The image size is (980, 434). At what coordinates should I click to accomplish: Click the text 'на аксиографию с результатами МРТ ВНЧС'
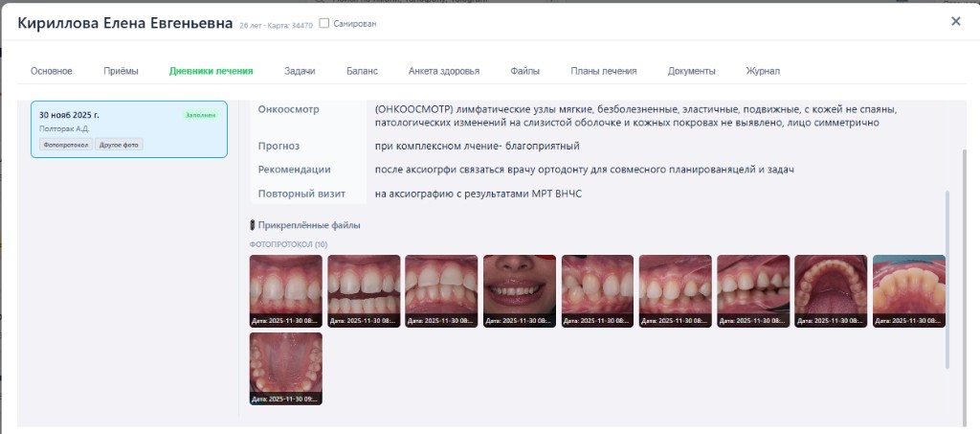(x=479, y=194)
